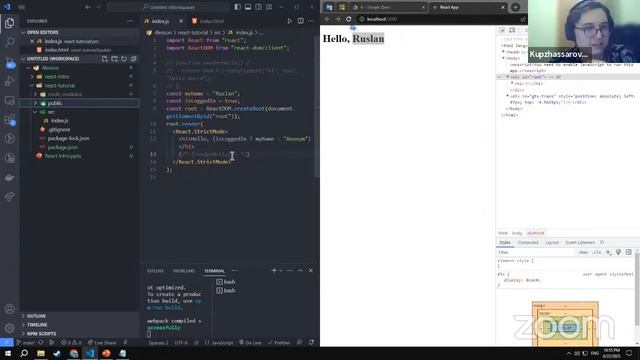Image resolution: width=640 pixels, height=360 pixels.
Task: Reload the page in the browser
Action: click(x=348, y=19)
